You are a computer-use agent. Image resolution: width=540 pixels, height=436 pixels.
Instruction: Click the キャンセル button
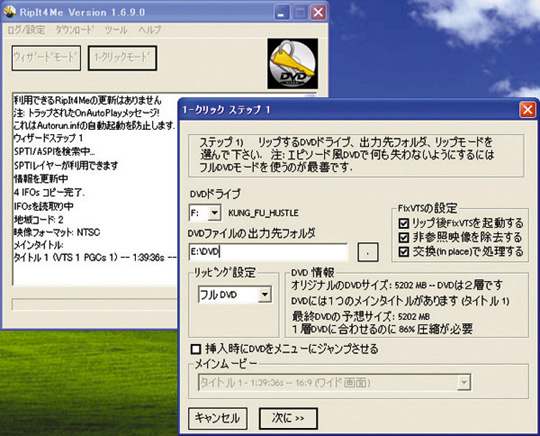218,418
